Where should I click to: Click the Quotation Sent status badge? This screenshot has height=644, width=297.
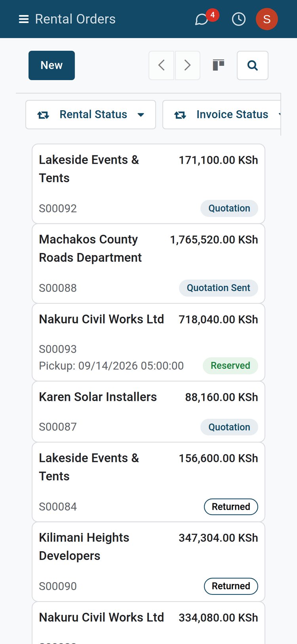point(219,288)
